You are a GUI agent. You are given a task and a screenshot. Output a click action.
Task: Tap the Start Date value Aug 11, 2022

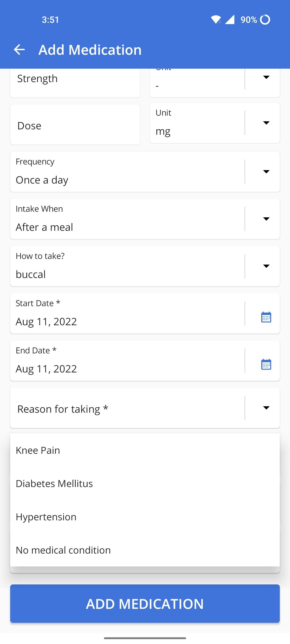[46, 321]
